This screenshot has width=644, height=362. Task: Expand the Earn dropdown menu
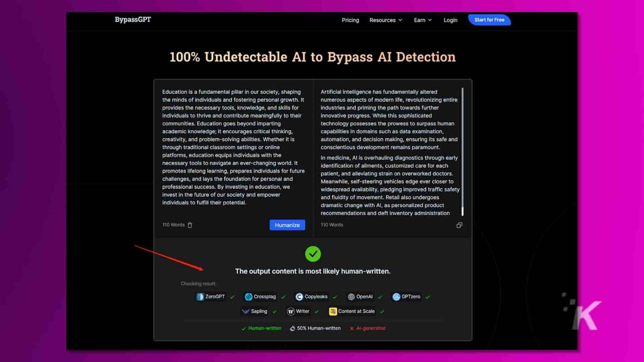pos(423,20)
